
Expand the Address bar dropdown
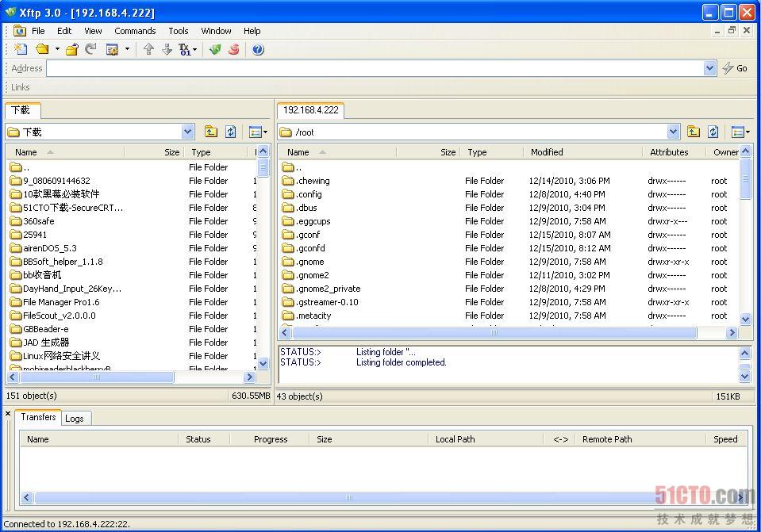(709, 68)
